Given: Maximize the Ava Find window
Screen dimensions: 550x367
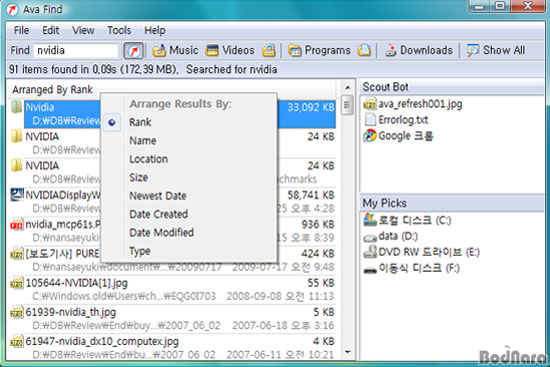Looking at the screenshot, I should click(x=501, y=6).
